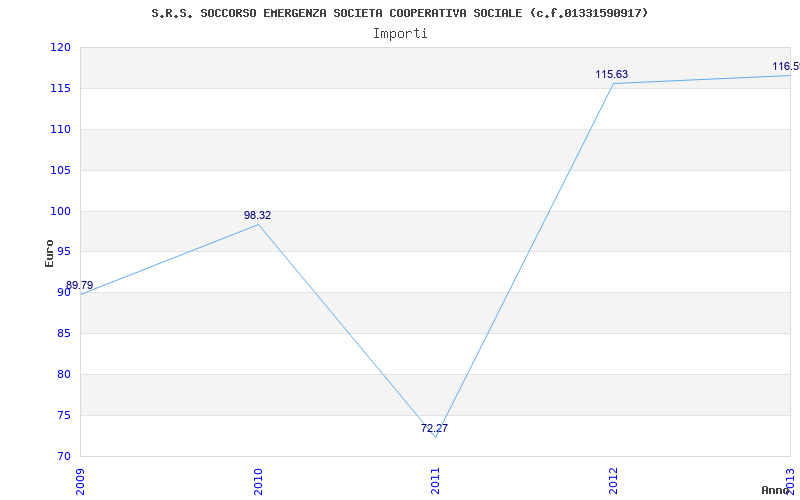Screen dimensions: 800x500
Task: Select the 89.79 data label
Action: (80, 285)
